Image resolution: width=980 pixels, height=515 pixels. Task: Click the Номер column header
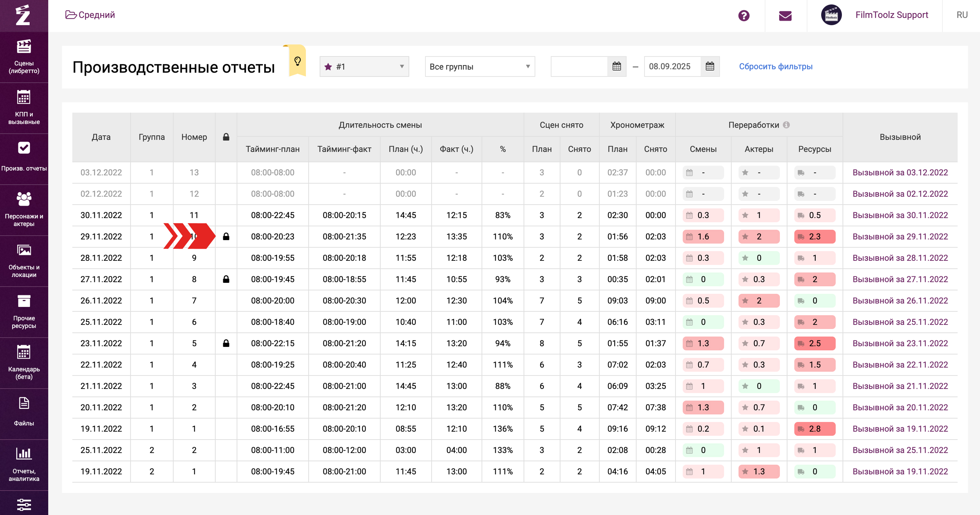tap(194, 137)
